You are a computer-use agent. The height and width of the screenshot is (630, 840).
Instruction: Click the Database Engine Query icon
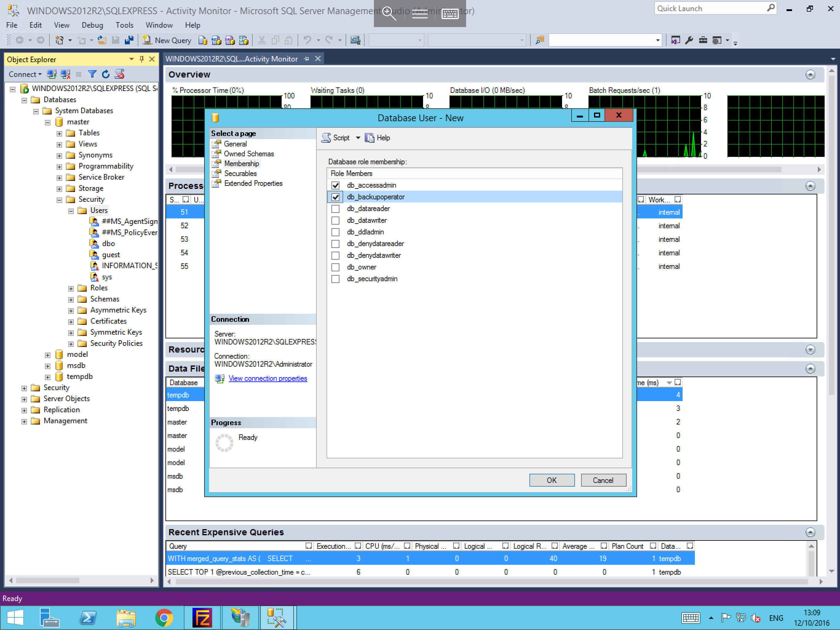[x=202, y=40]
